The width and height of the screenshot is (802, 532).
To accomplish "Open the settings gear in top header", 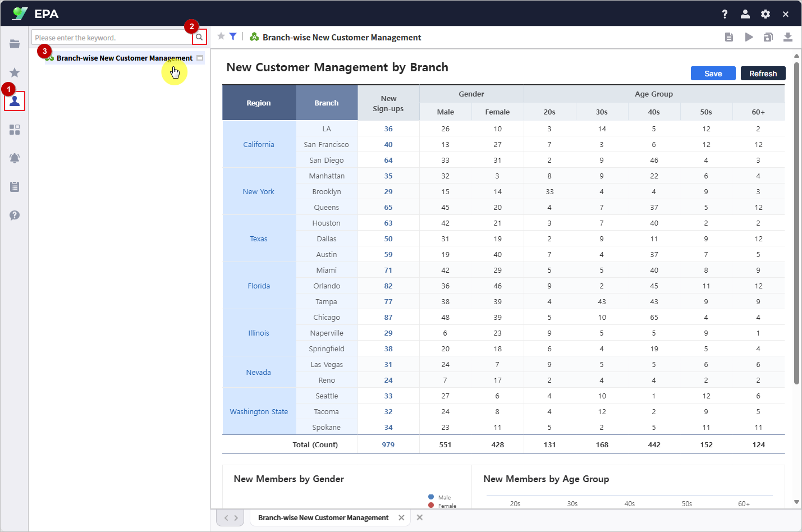I will (x=765, y=13).
